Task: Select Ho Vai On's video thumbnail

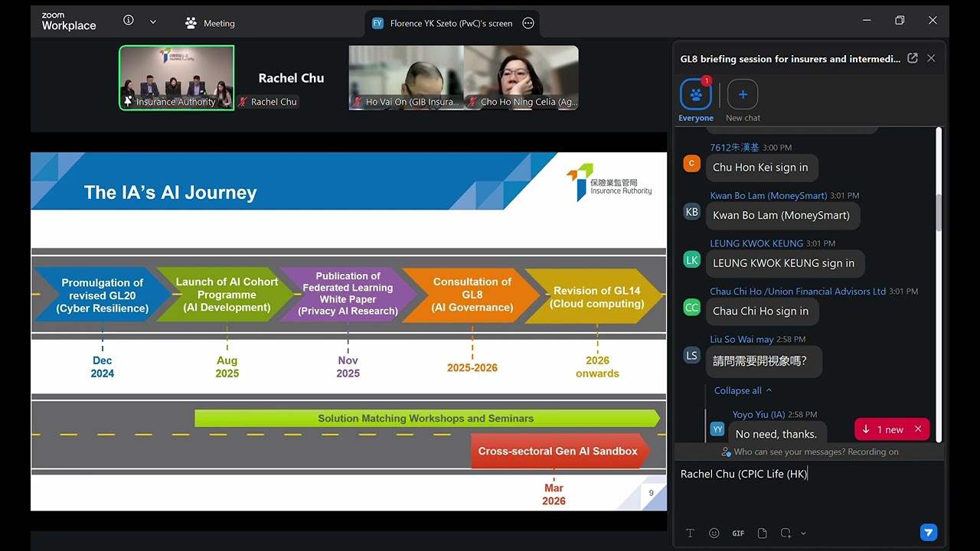Action: tap(406, 78)
